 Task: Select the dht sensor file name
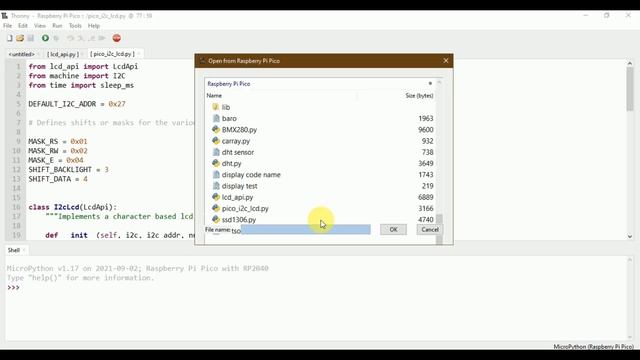coord(238,152)
